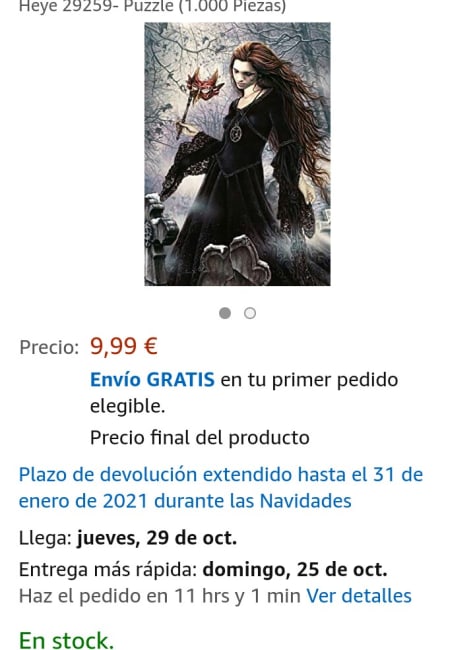This screenshot has width=475, height=650.
Task: Click the Precio: label
Action: (49, 347)
